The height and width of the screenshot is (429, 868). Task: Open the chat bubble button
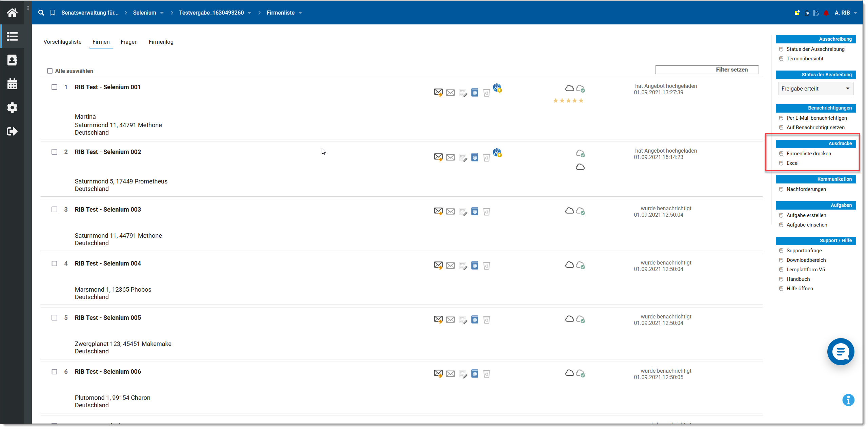tap(841, 352)
